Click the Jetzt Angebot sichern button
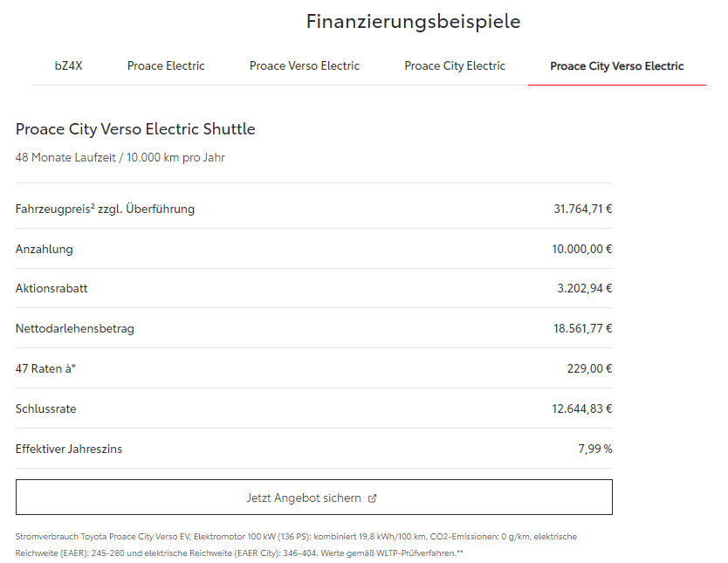 point(304,498)
